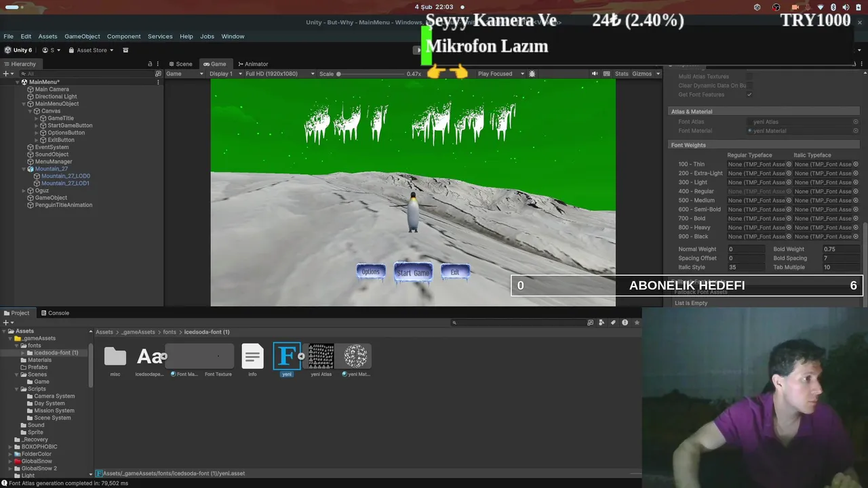Select the info text file asset
Viewport: 868px width, 488px height.
click(252, 360)
